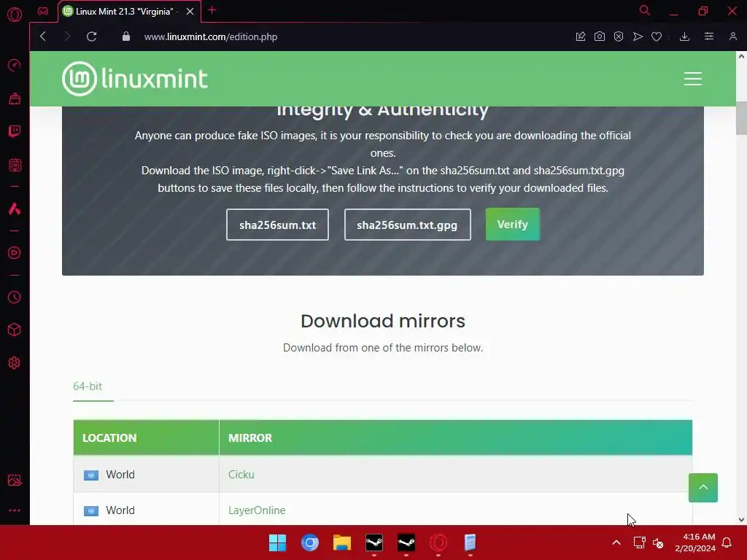Click the ad blocker shield icon
The width and height of the screenshot is (747, 560).
coord(619,36)
